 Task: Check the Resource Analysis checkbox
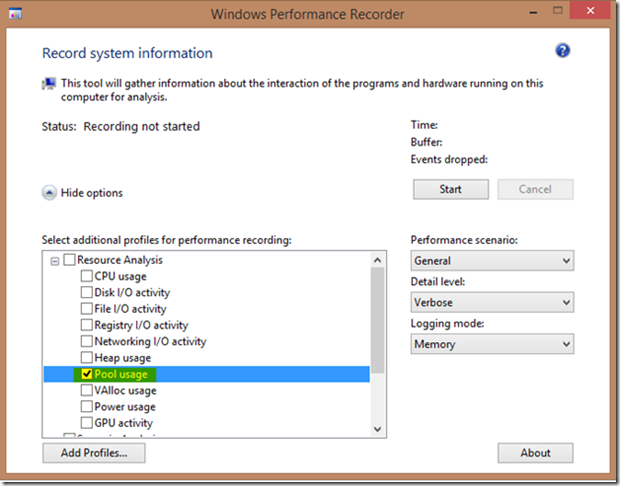[69, 260]
